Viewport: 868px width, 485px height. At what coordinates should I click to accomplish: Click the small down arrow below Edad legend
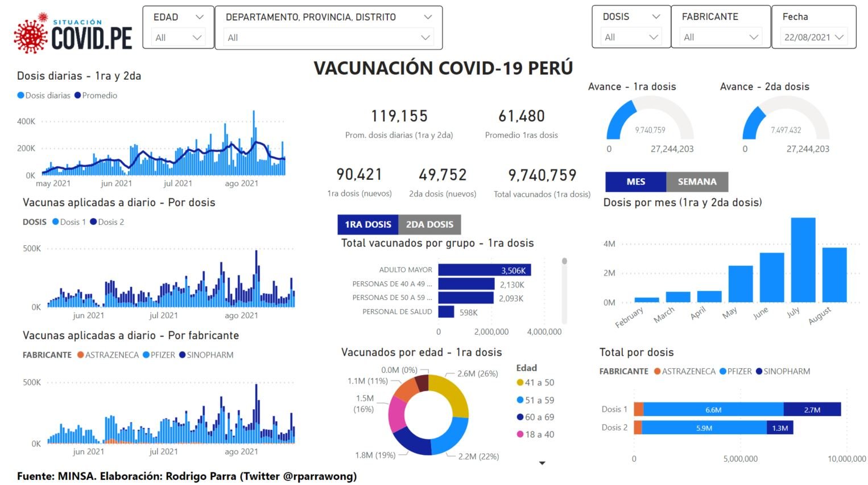coord(542,463)
